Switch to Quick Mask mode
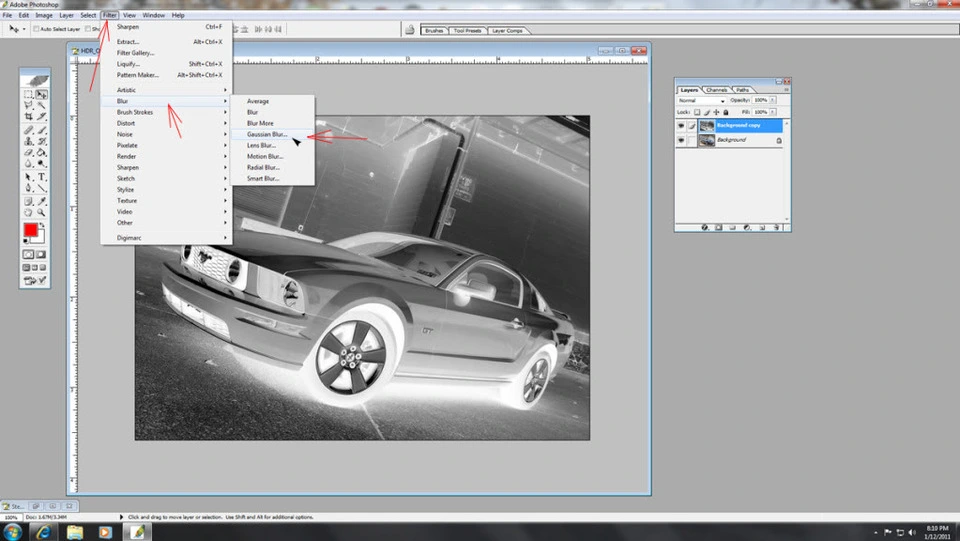This screenshot has width=960, height=541. pyautogui.click(x=41, y=254)
